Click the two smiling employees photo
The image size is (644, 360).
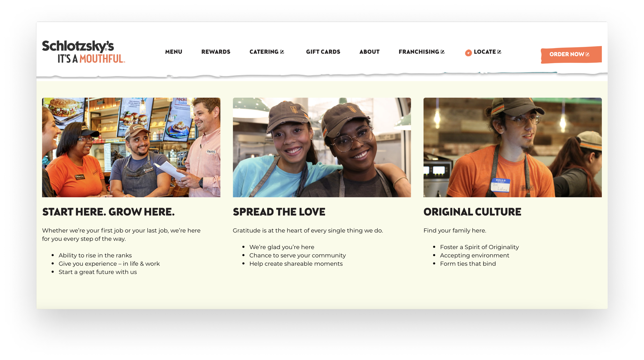pos(322,147)
